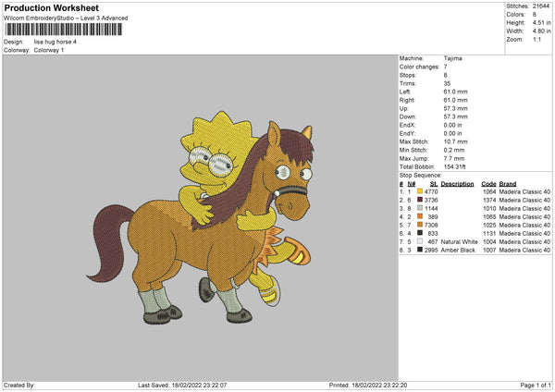555x392 pixels.
Task: Click the 'Description' column header
Action: tap(457, 184)
